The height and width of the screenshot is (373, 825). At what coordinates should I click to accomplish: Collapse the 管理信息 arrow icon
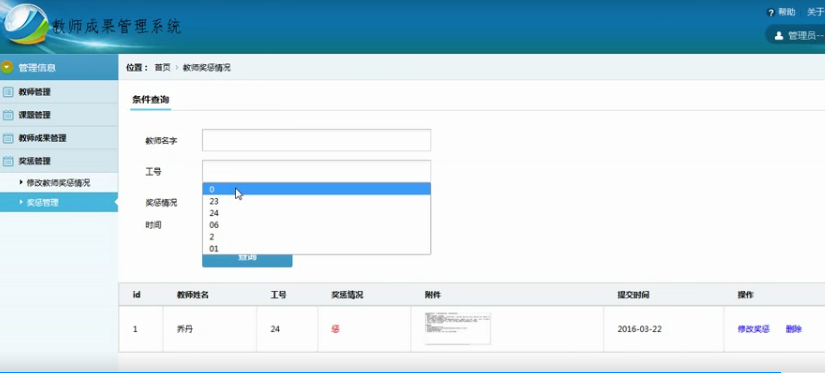(x=7, y=67)
